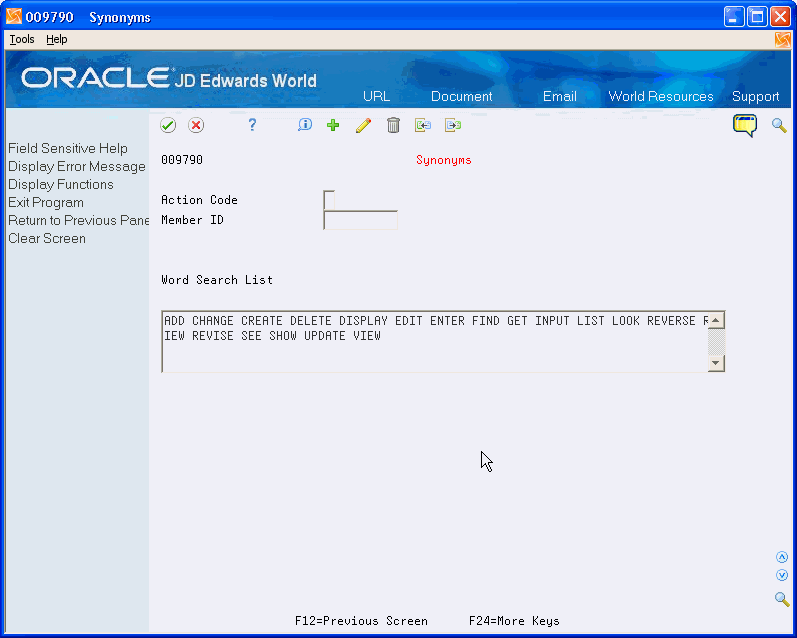Open the Help menu
Viewport: 797px width, 638px height.
[56, 39]
